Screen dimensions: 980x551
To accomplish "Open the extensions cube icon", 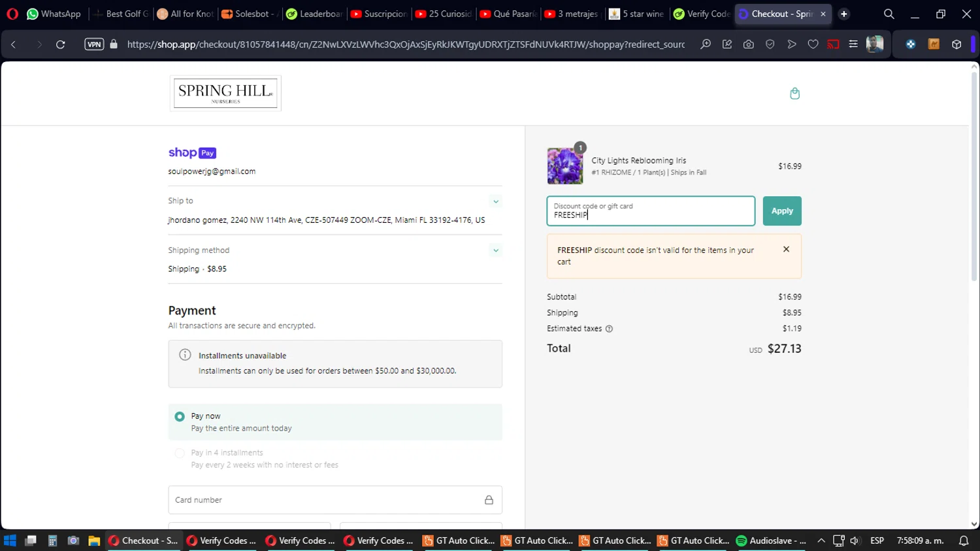I will [x=956, y=44].
